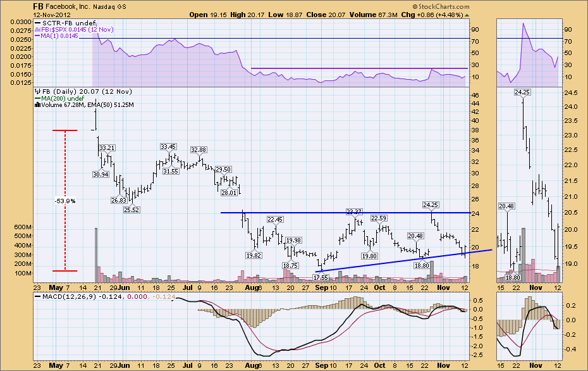The height and width of the screenshot is (371, 588).
Task: Click the 28.01 price label
Action: coord(229,192)
